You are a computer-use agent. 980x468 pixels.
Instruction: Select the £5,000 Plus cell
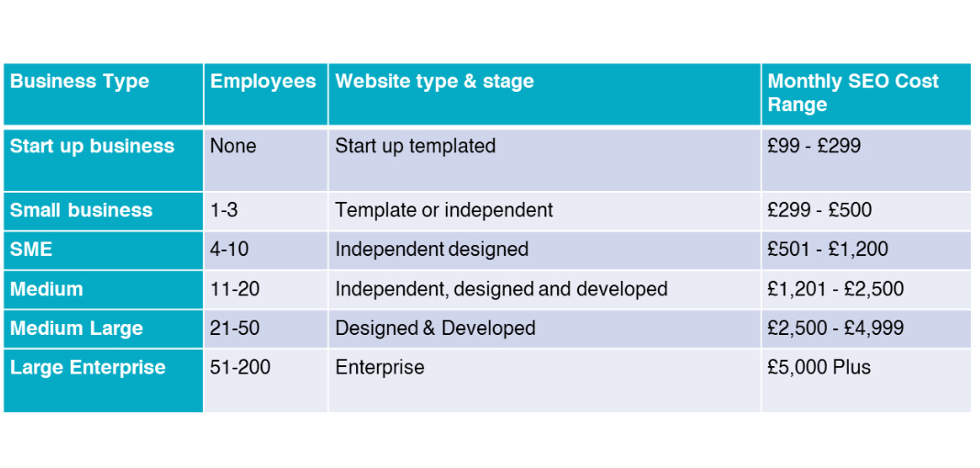[x=819, y=368]
